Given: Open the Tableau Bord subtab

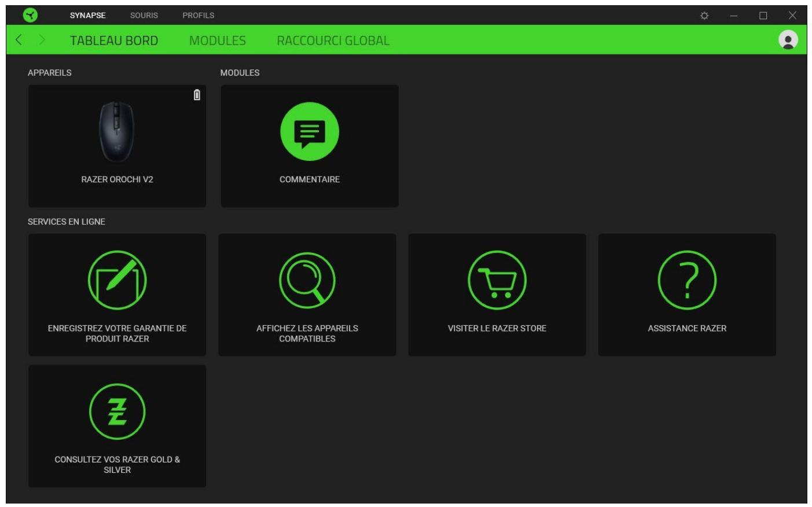Looking at the screenshot, I should (114, 41).
